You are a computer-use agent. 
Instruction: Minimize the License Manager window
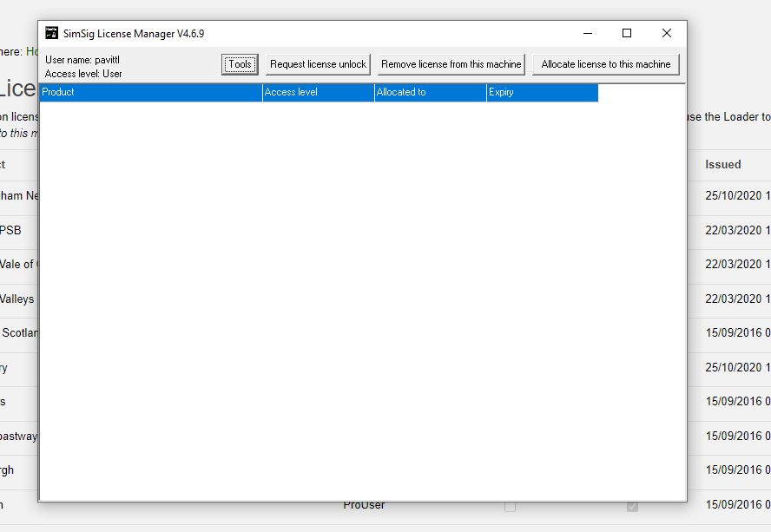(x=588, y=34)
